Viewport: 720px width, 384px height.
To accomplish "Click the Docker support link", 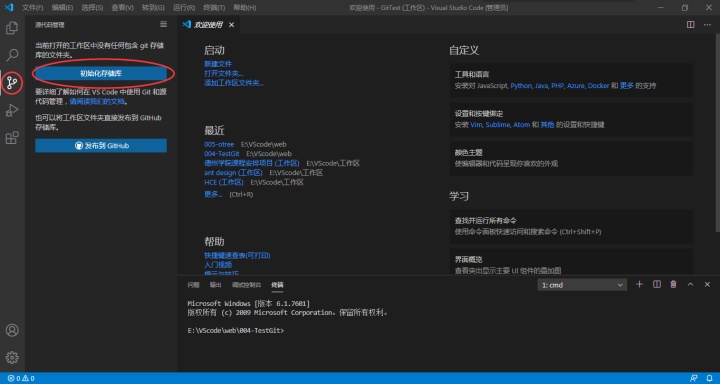I will click(598, 86).
